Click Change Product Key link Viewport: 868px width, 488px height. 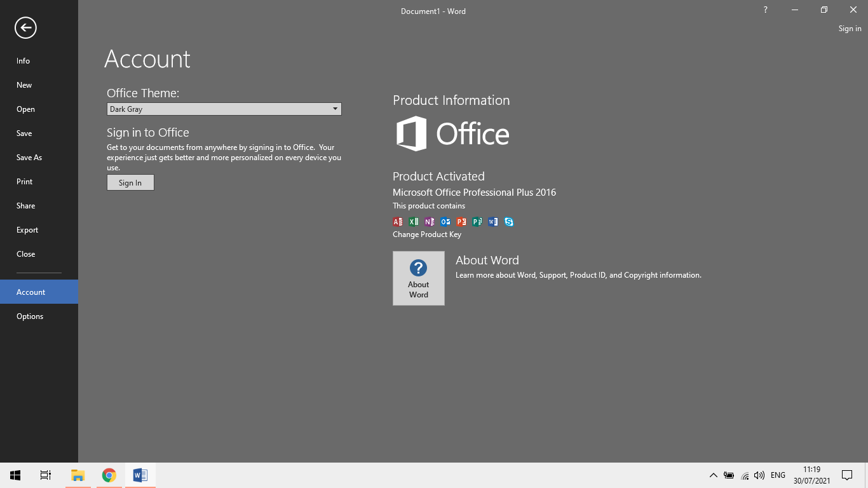(x=427, y=234)
